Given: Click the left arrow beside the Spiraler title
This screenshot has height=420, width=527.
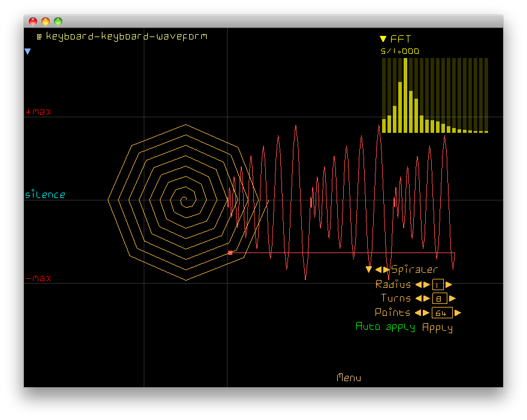Looking at the screenshot, I should 378,270.
